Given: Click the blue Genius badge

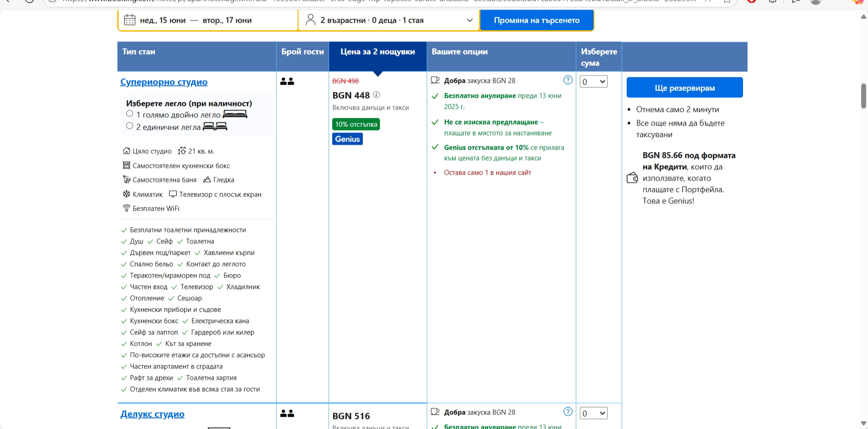Looking at the screenshot, I should point(347,139).
